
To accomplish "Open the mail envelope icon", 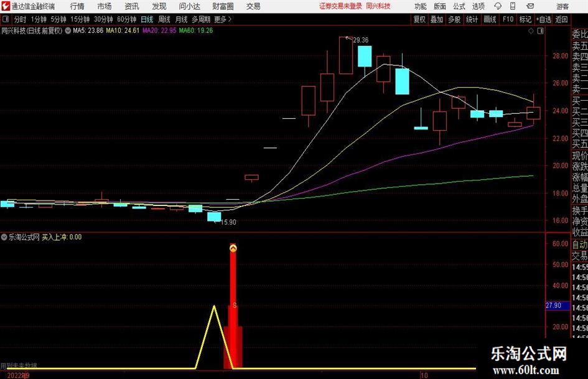I will click(530, 6).
